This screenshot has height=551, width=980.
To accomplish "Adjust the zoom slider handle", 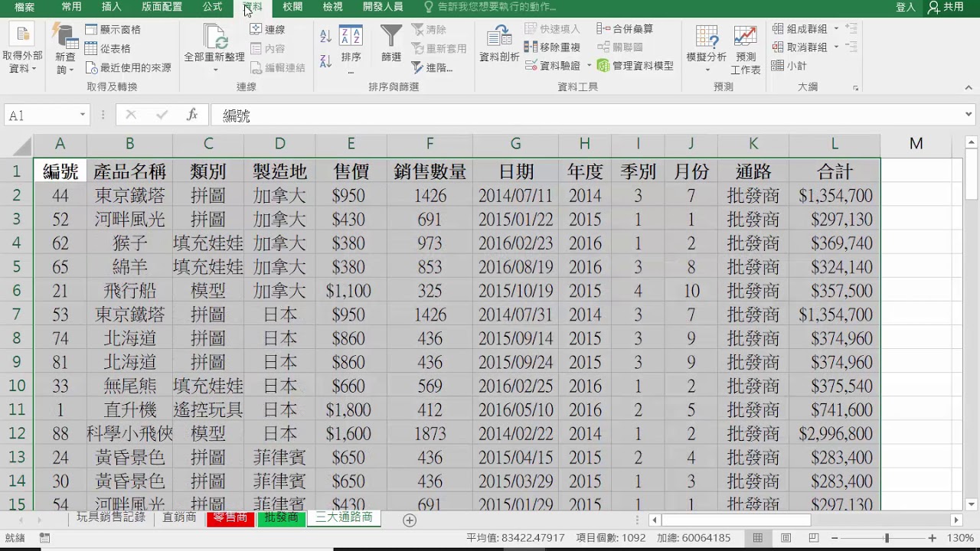I will click(887, 538).
